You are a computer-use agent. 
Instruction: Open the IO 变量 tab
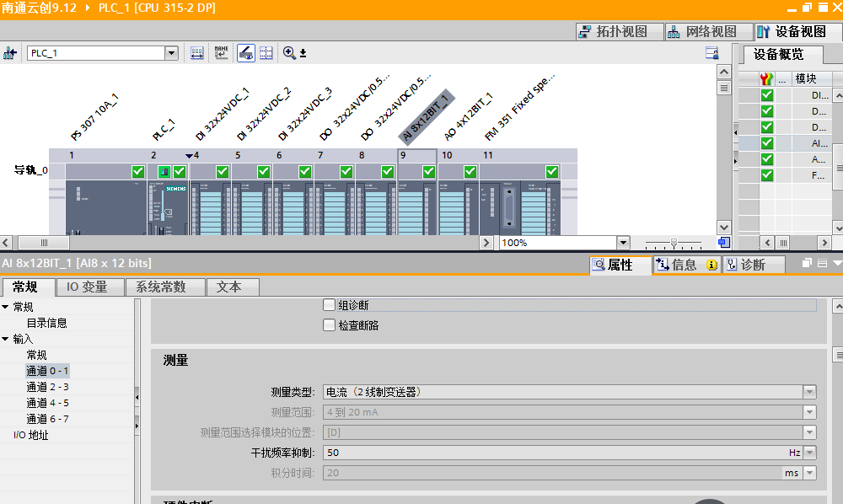coord(90,287)
